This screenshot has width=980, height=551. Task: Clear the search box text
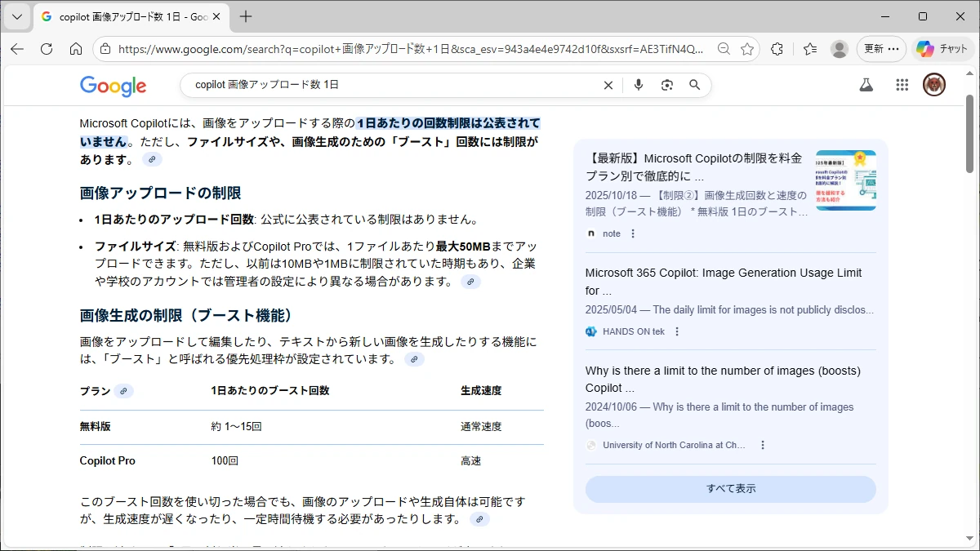[608, 85]
